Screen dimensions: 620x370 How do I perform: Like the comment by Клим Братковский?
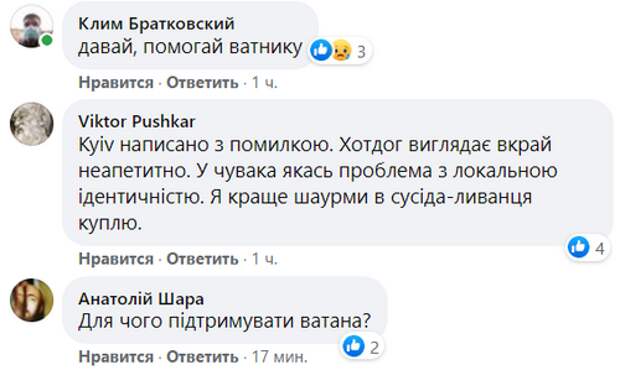click(x=116, y=83)
